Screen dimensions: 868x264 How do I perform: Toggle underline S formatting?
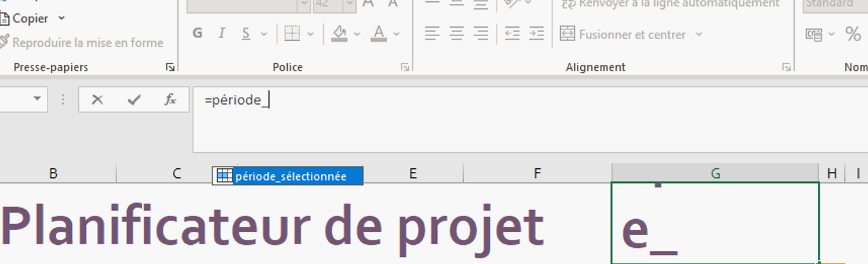(x=245, y=34)
